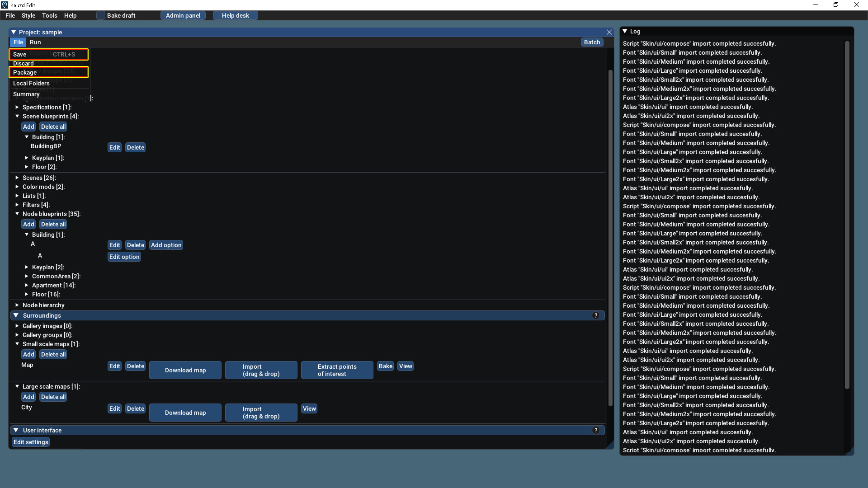Click Edit settings under User interface
This screenshot has width=868, height=488.
coord(31,442)
